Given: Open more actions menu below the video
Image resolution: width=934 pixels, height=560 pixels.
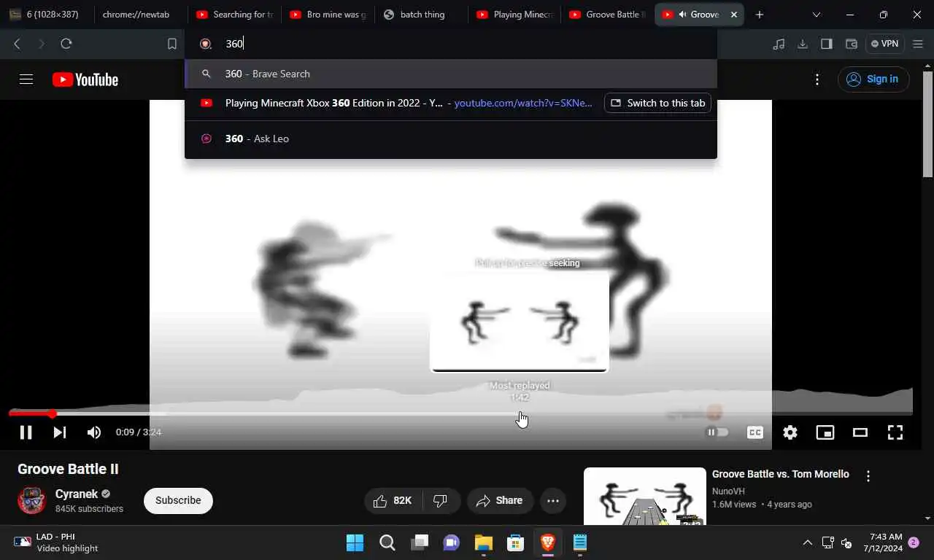Looking at the screenshot, I should coord(553,500).
